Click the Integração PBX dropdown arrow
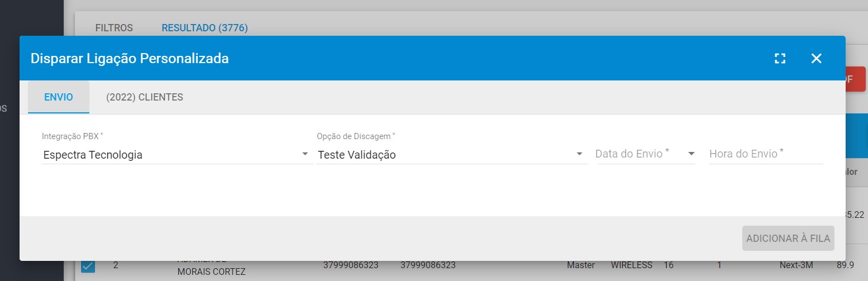This screenshot has width=868, height=281. [305, 154]
